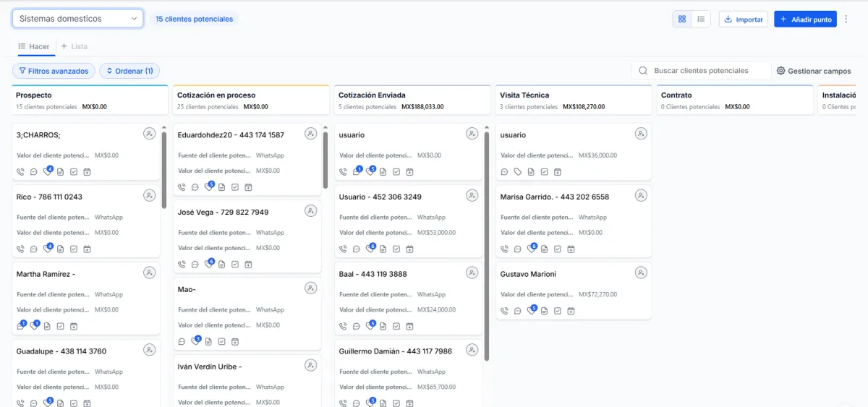The height and width of the screenshot is (407, 868).
Task: Click the calendar icon on Gustavo Marioni card
Action: [571, 311]
